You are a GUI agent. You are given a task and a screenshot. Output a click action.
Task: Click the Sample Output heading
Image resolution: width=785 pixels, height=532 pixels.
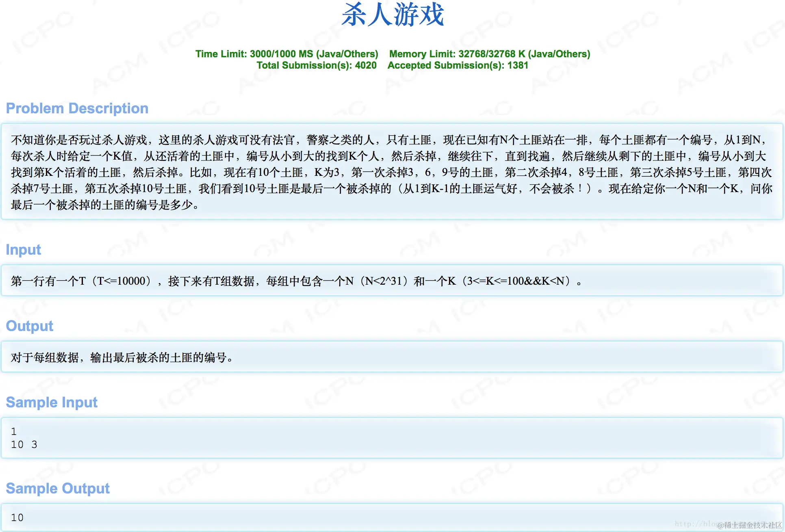[x=58, y=489]
